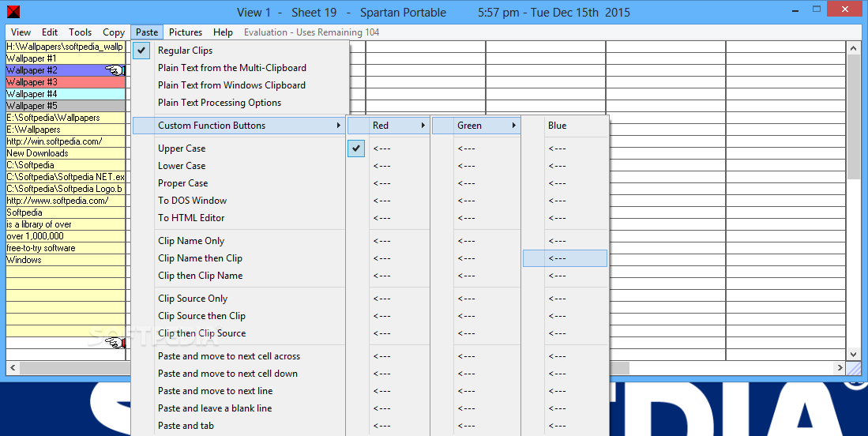Select Clip Name then Clip

point(200,258)
